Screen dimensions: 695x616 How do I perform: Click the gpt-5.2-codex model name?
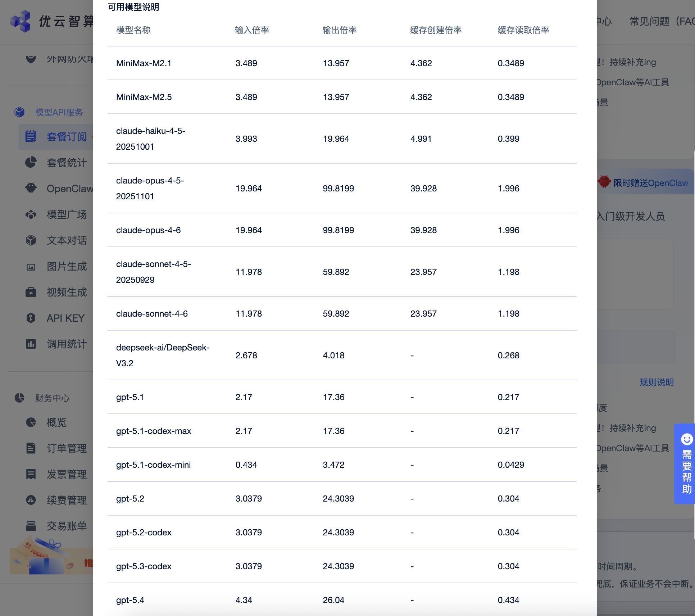144,533
